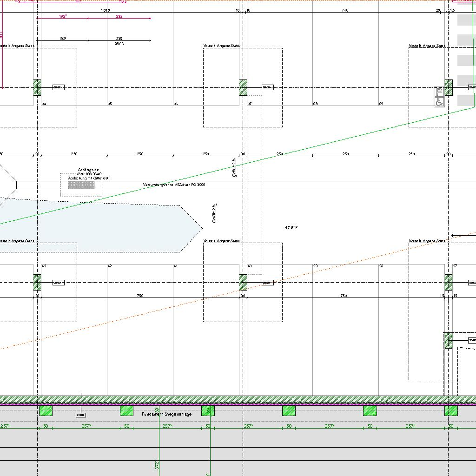Click the column tag right of space 07 column
Image resolution: width=476 pixels, height=476 pixels.
[267, 87]
